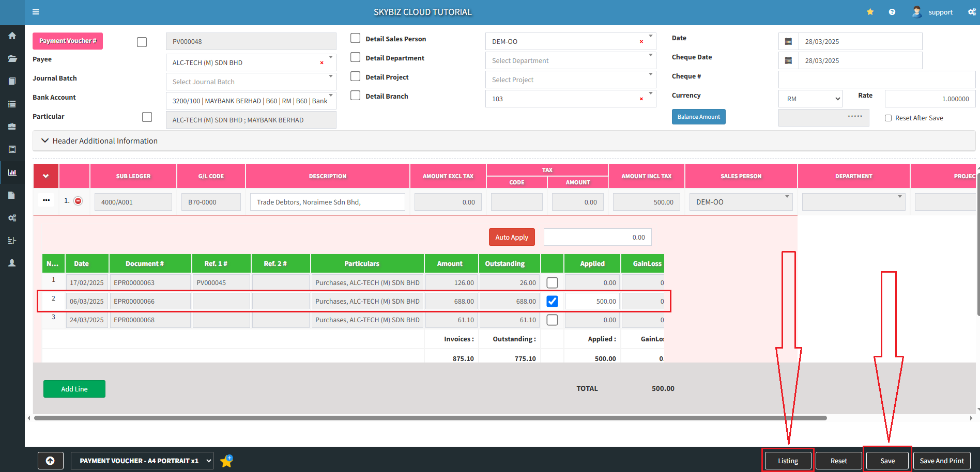
Task: Click the green Add Line button
Action: coord(74,389)
